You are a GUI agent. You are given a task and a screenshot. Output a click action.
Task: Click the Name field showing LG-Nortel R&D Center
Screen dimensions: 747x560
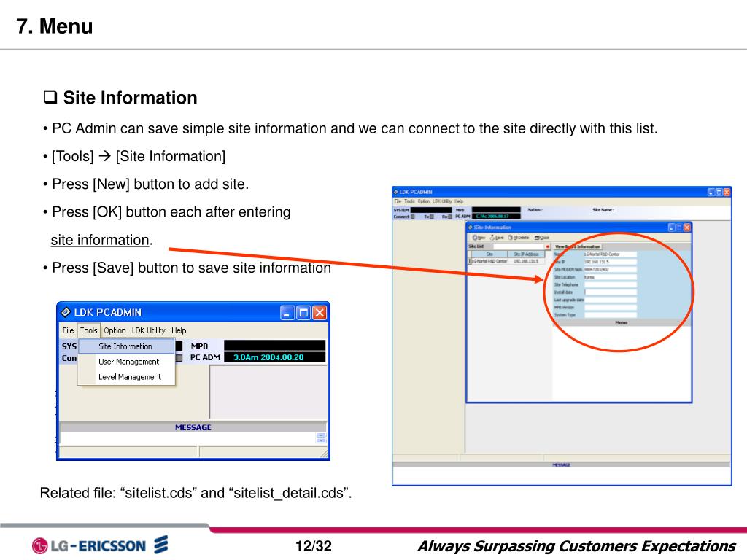[x=611, y=254]
